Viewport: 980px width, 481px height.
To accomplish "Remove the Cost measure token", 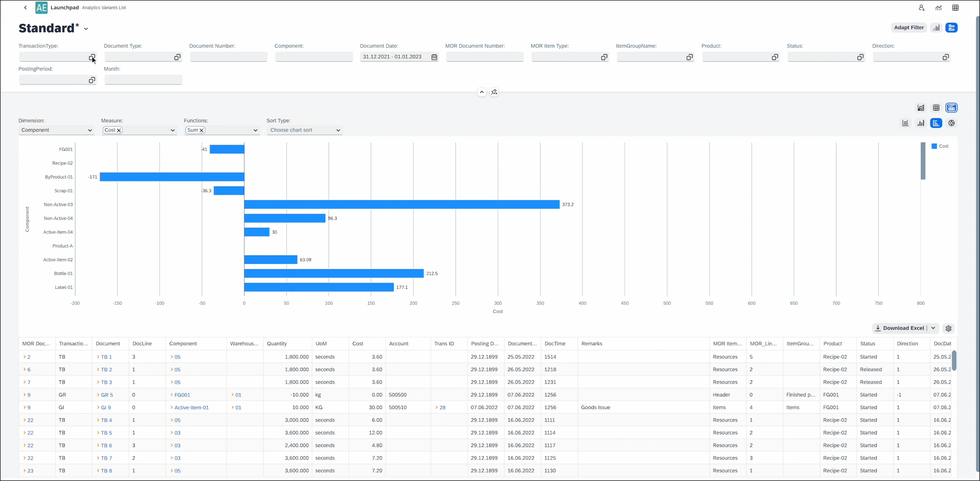I will click(x=119, y=130).
